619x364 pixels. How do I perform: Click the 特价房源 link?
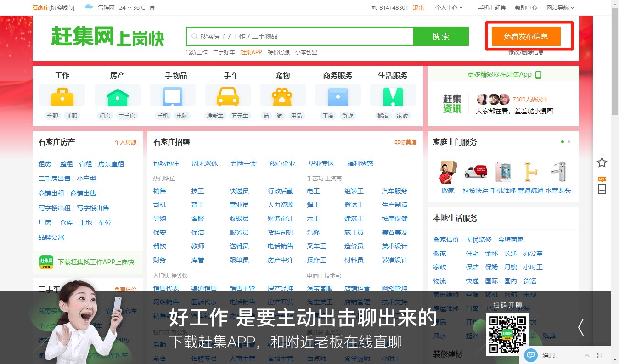point(279,52)
